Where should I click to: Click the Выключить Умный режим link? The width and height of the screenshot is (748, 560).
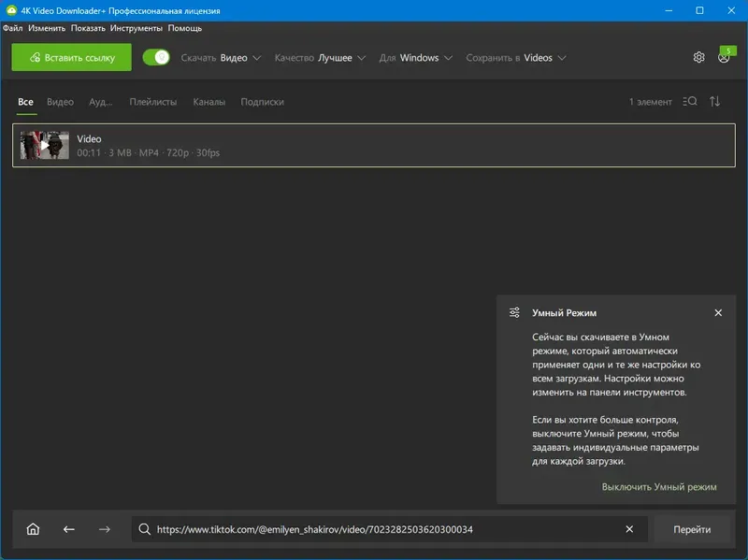pyautogui.click(x=659, y=487)
